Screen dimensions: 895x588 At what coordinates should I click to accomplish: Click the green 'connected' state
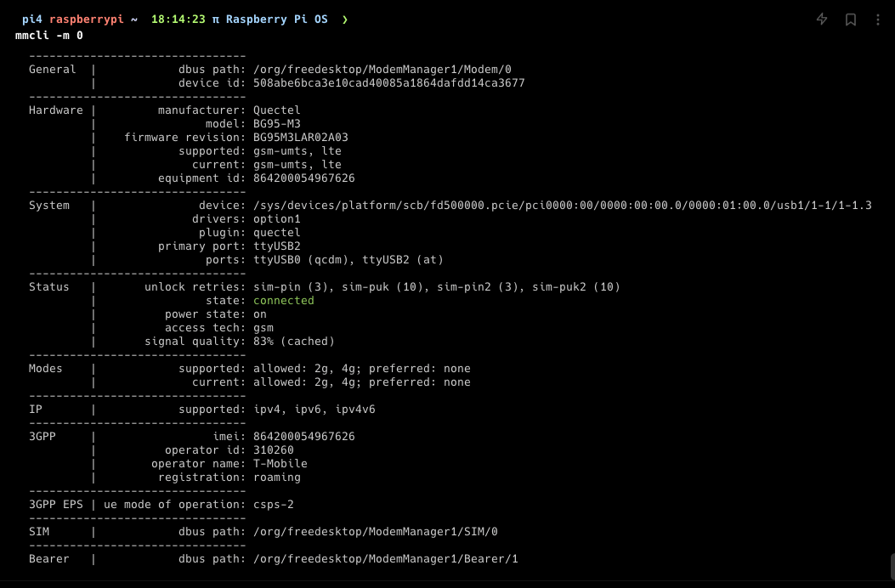coord(284,301)
